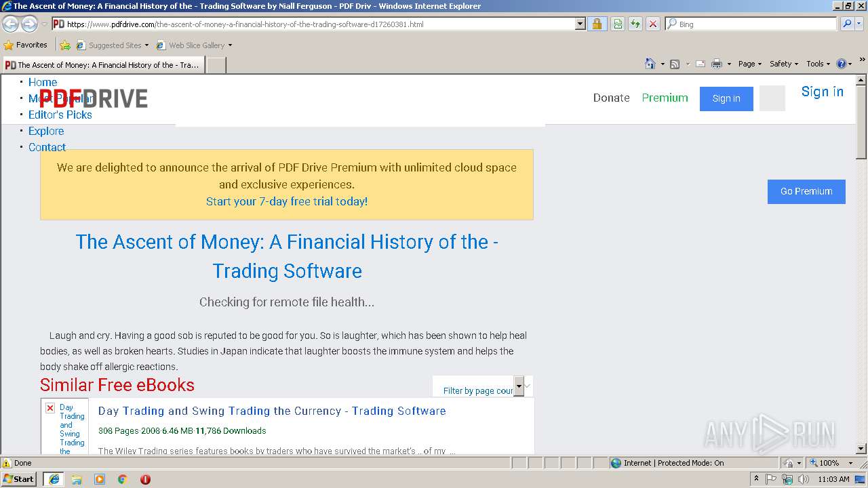Click the Print printer icon
Viewport: 868px width, 488px height.
coord(717,64)
